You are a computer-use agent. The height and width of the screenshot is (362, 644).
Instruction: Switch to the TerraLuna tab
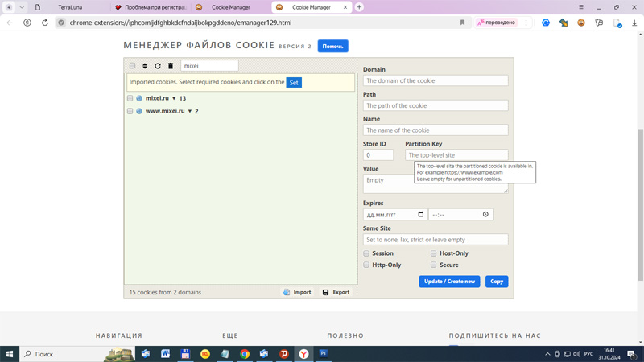click(x=70, y=7)
